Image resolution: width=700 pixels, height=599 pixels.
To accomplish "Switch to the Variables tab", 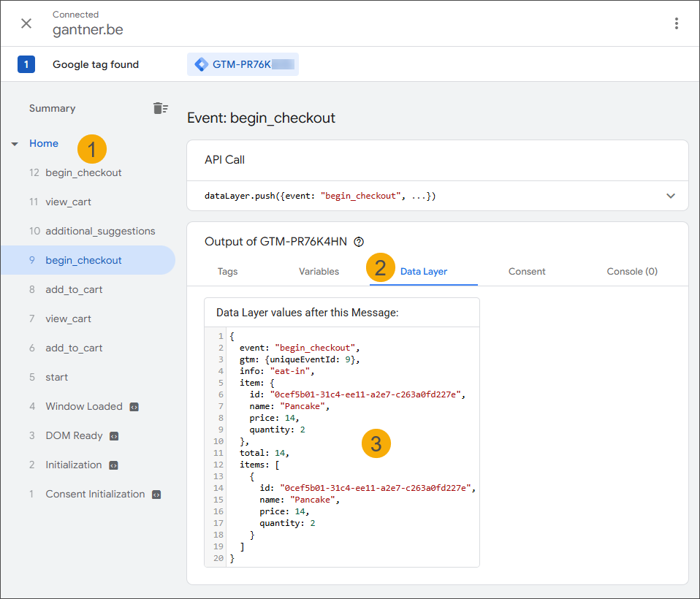I will point(319,271).
